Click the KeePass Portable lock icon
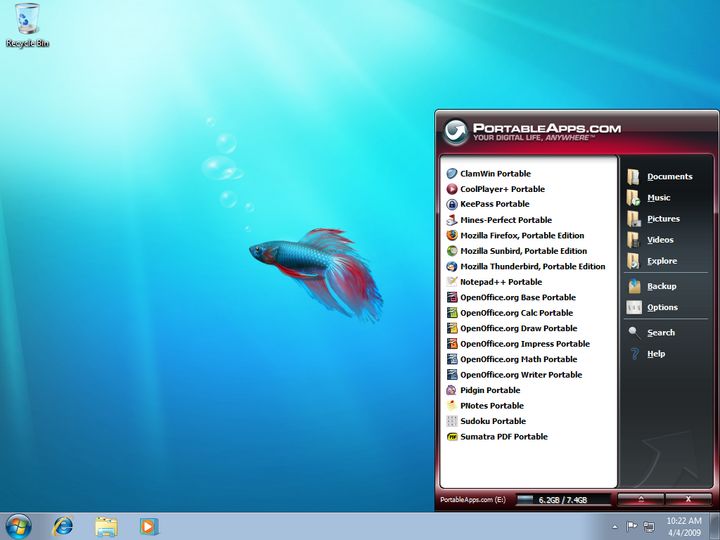 click(452, 204)
